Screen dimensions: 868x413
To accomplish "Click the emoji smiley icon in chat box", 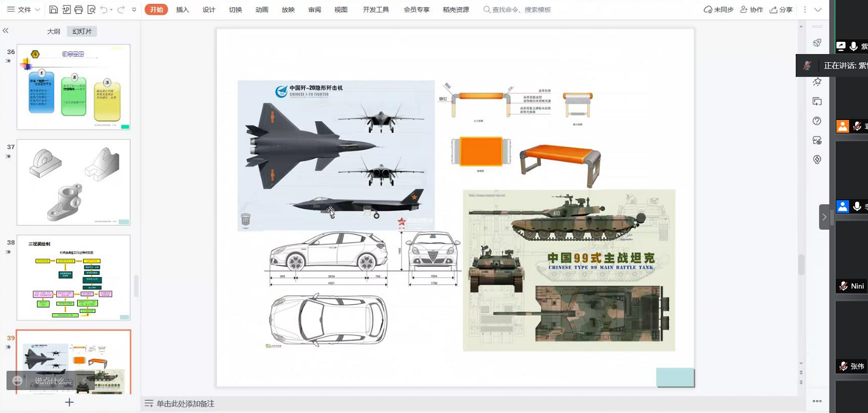I will coord(18,380).
